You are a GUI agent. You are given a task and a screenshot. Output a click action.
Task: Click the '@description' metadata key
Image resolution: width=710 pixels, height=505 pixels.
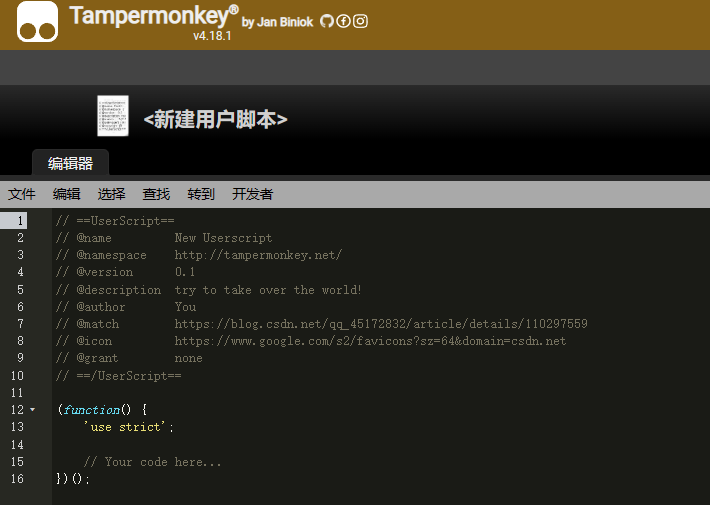coord(119,290)
